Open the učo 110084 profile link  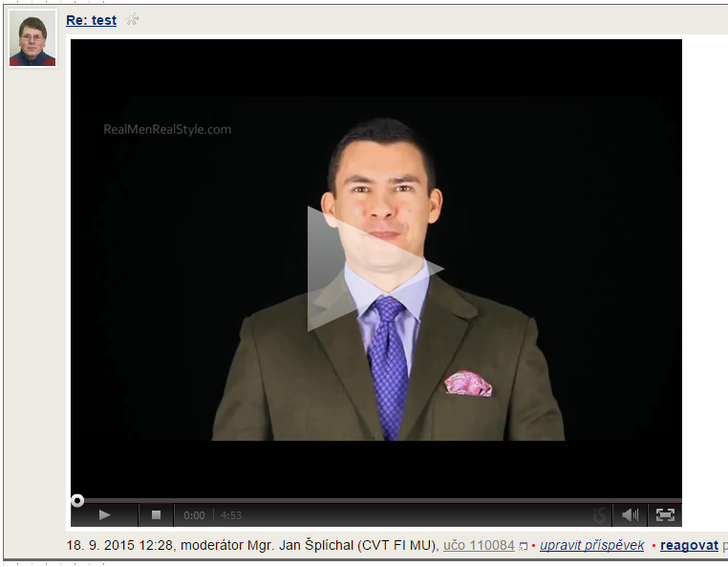[x=479, y=545]
